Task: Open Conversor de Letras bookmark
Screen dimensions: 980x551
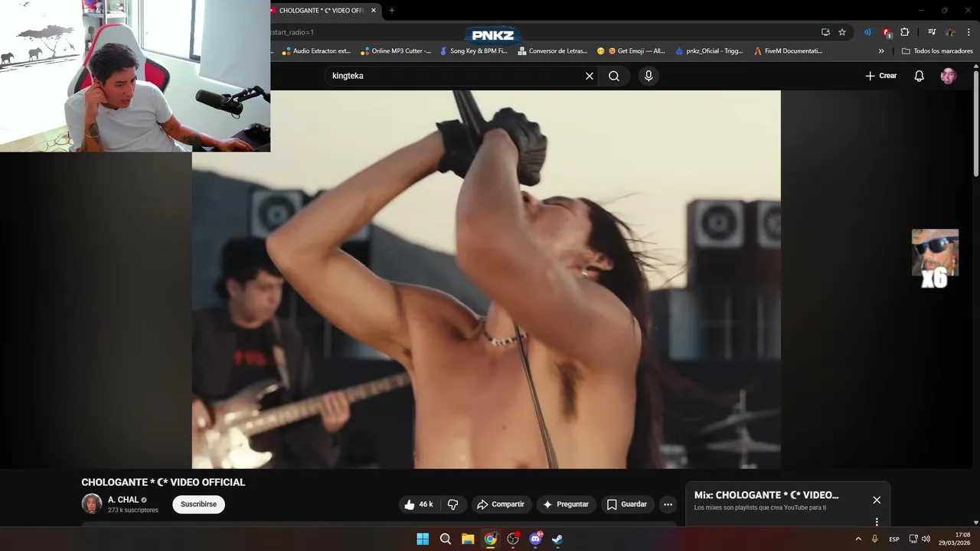Action: tap(553, 51)
